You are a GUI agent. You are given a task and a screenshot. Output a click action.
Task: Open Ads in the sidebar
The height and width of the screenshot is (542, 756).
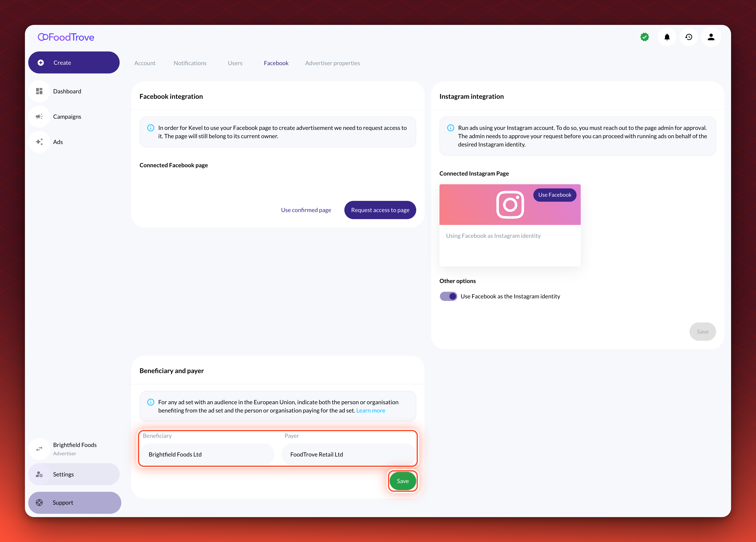74,142
